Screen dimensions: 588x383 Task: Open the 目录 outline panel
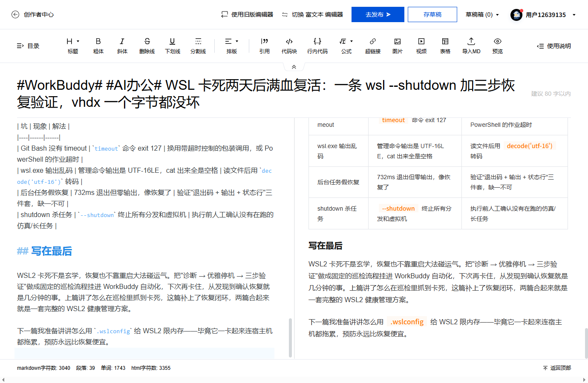click(x=28, y=46)
